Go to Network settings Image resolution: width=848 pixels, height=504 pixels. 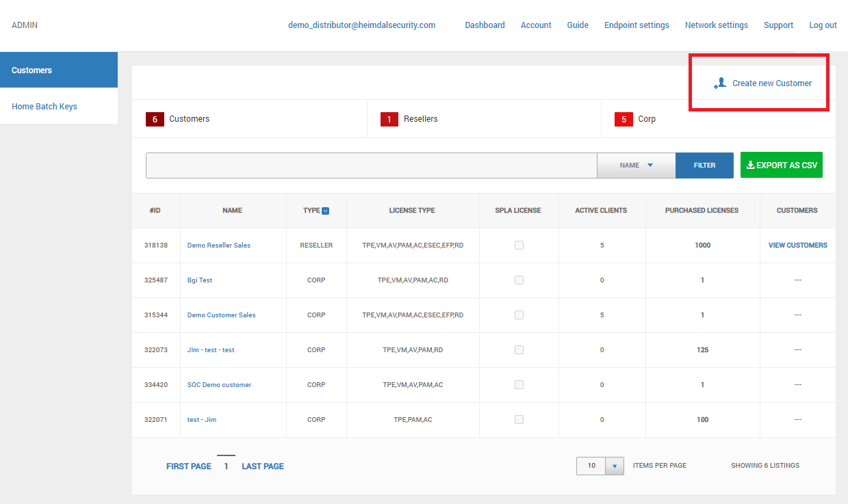click(717, 25)
